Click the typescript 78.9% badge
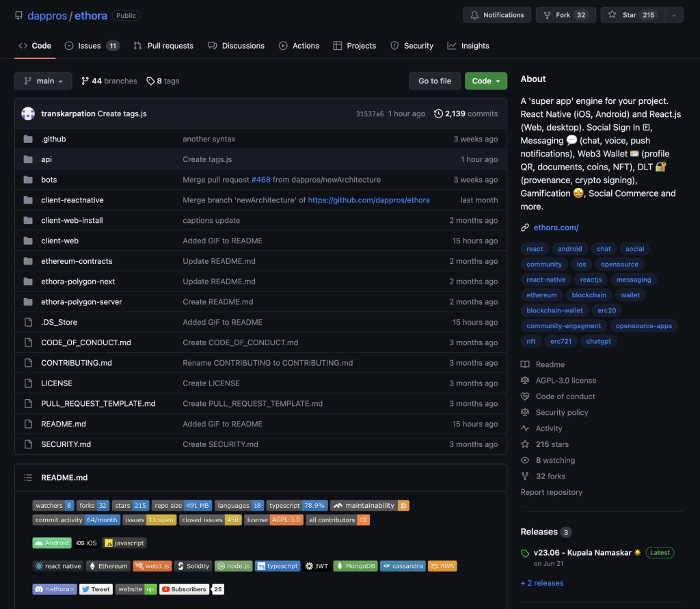Image resolution: width=700 pixels, height=609 pixels. click(x=297, y=505)
